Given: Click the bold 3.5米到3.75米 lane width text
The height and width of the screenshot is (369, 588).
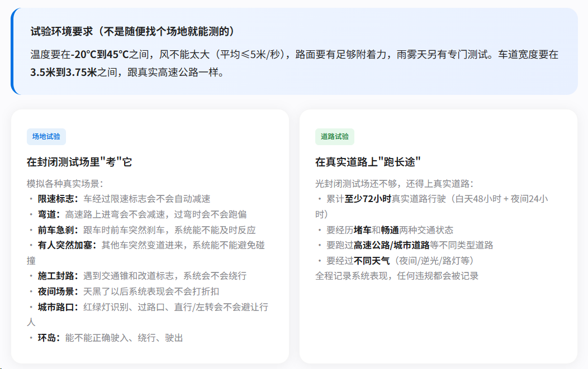Looking at the screenshot, I should (64, 73).
